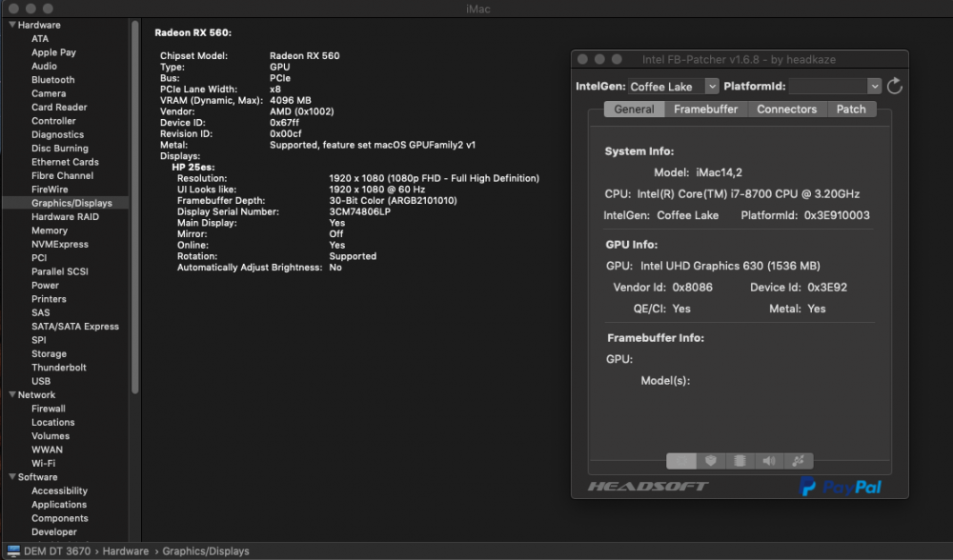953x560 pixels.
Task: Select USB in the sidebar
Action: click(x=41, y=381)
